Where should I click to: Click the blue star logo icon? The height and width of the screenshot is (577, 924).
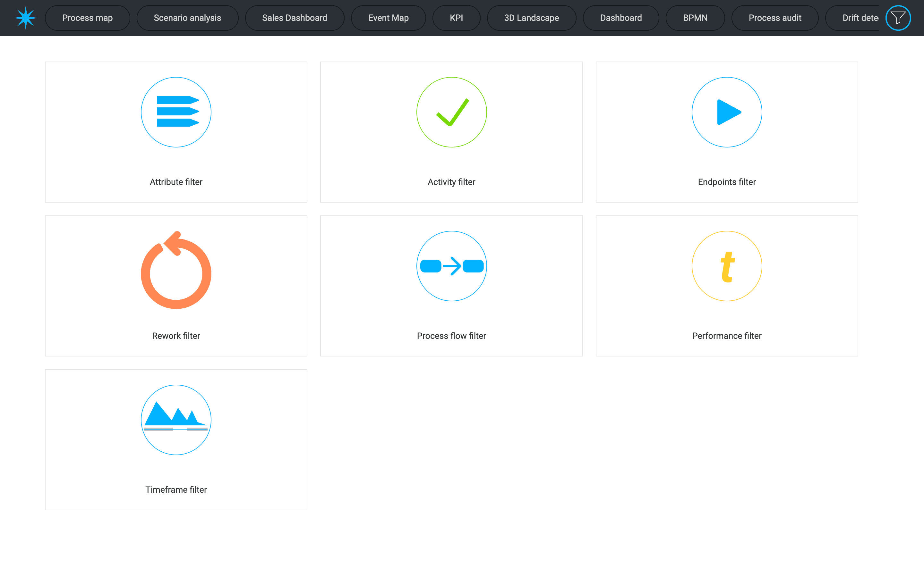pos(26,18)
